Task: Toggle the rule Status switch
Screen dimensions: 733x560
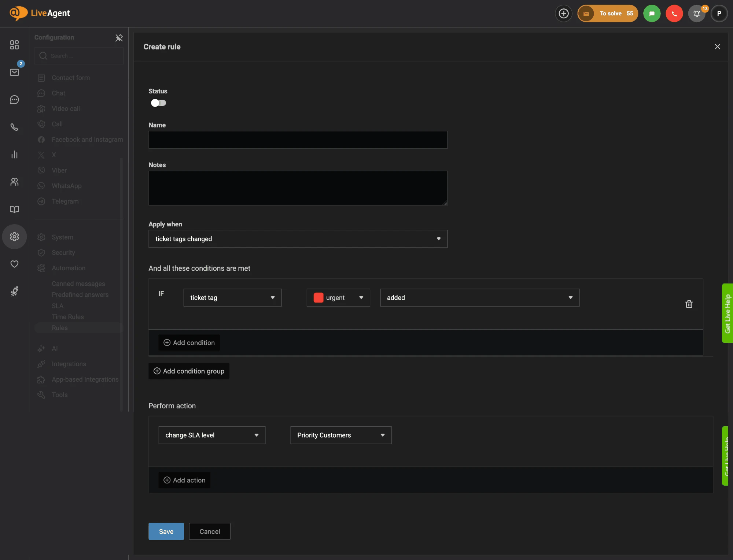Action: click(x=158, y=103)
